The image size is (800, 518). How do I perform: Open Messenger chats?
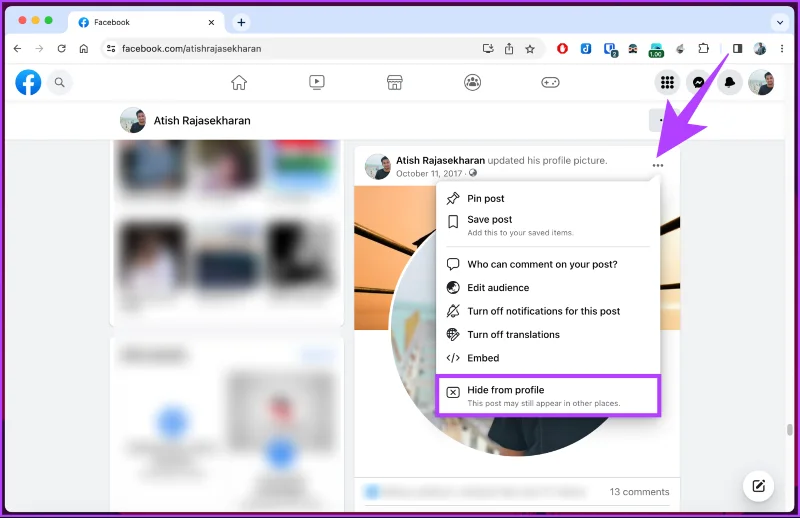pyautogui.click(x=698, y=82)
